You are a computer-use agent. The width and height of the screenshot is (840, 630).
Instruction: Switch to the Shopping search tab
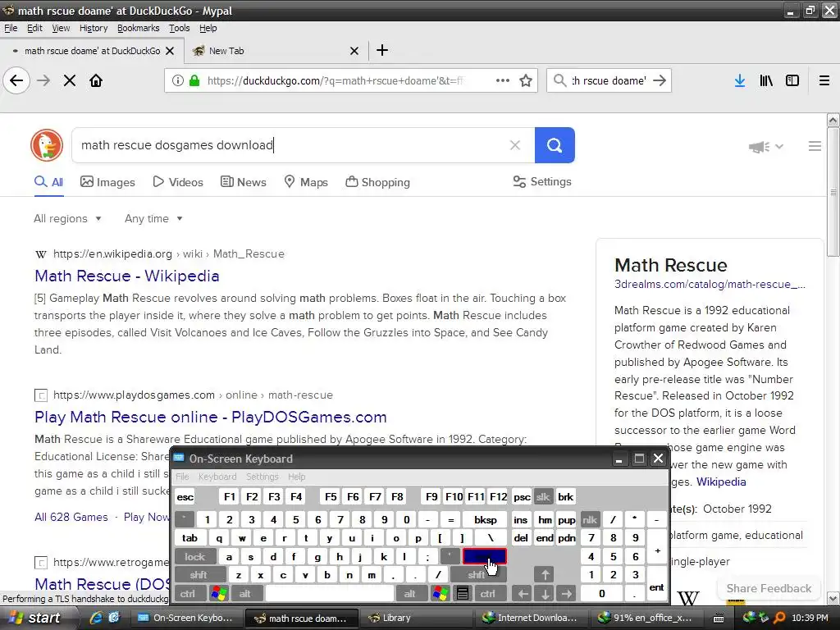tap(377, 182)
